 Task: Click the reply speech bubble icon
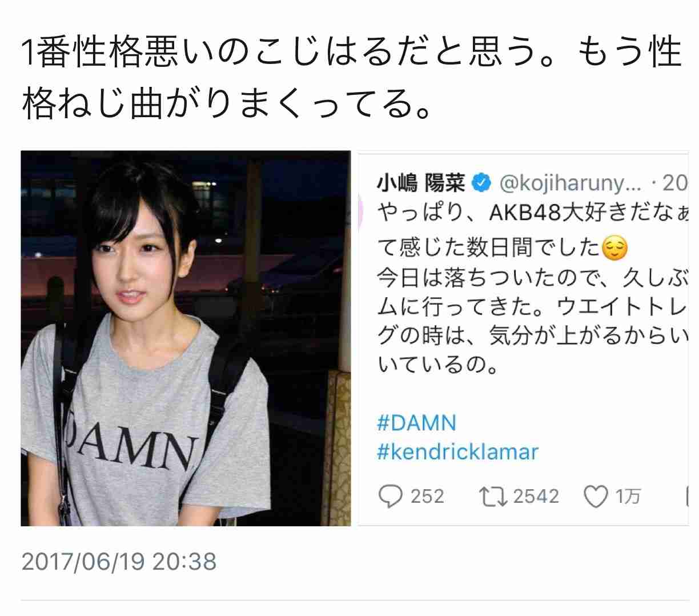[391, 497]
